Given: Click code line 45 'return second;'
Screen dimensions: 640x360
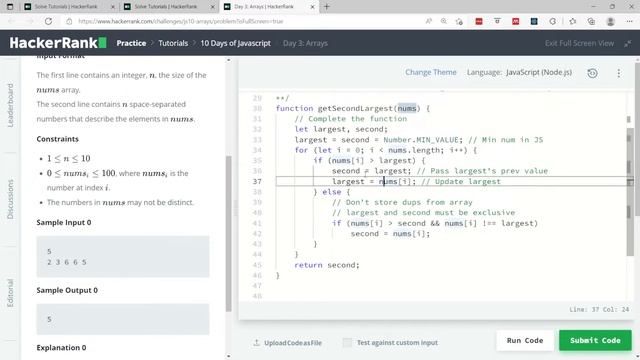Looking at the screenshot, I should click(x=327, y=265).
